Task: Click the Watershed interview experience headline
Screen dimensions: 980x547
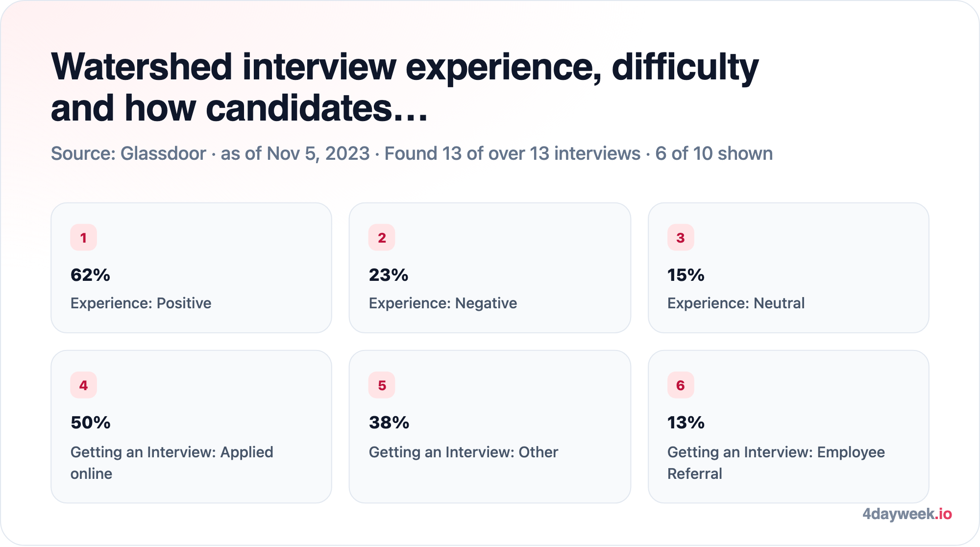Action: [x=405, y=87]
